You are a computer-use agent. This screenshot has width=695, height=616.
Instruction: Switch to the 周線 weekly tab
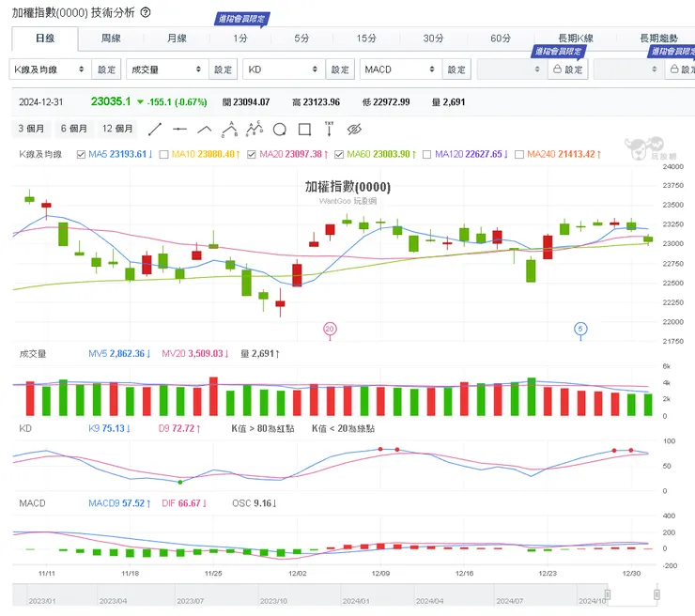(x=111, y=38)
